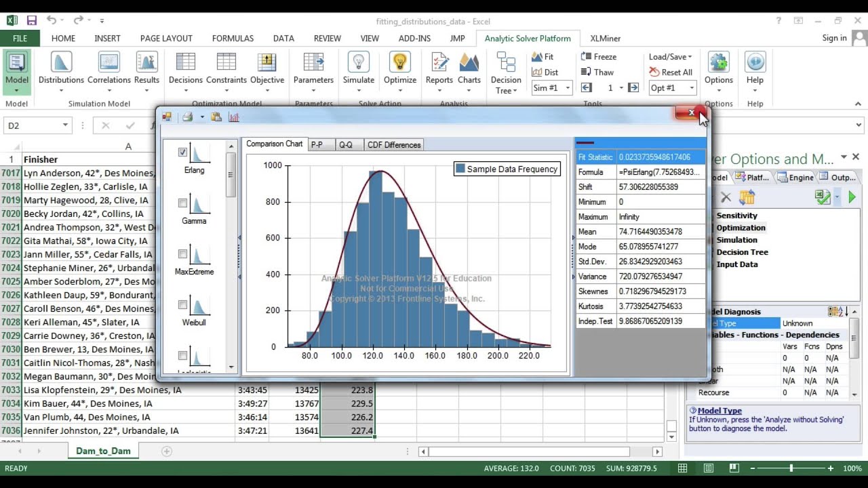The width and height of the screenshot is (868, 488).
Task: Switch to the Q-Q tab
Action: pyautogui.click(x=346, y=144)
